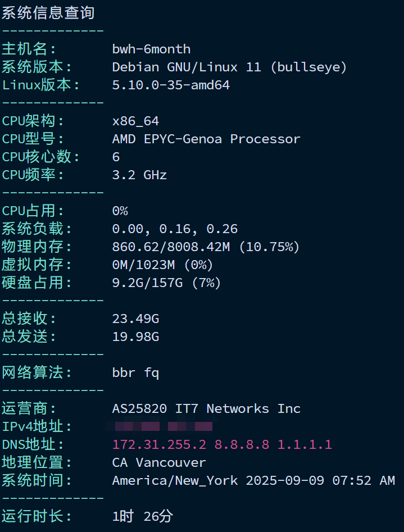This screenshot has width=404, height=532.
Task: Click the total received 23.49G value
Action: (x=135, y=319)
